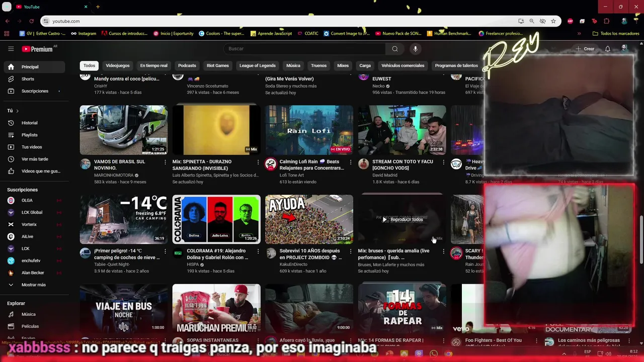Open Playlists in sidebar
The image size is (644, 362).
pos(34,135)
